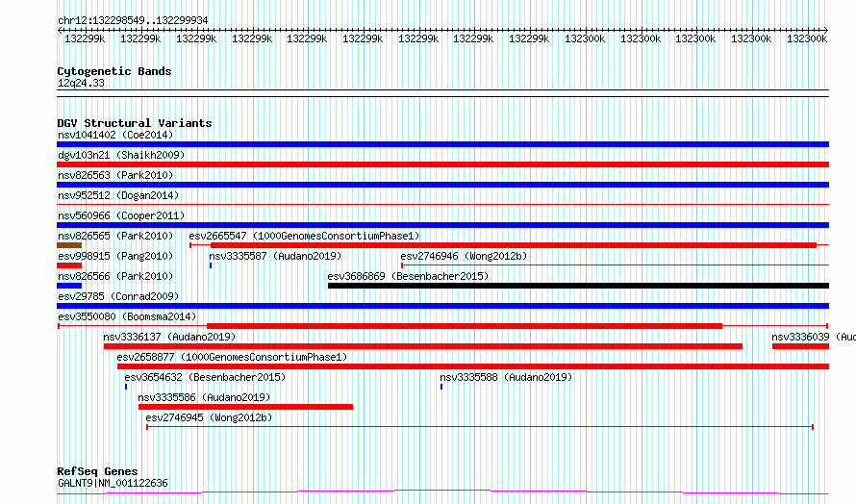Select the magenta GALNT9 transcript line
856x504 pixels.
click(x=442, y=492)
